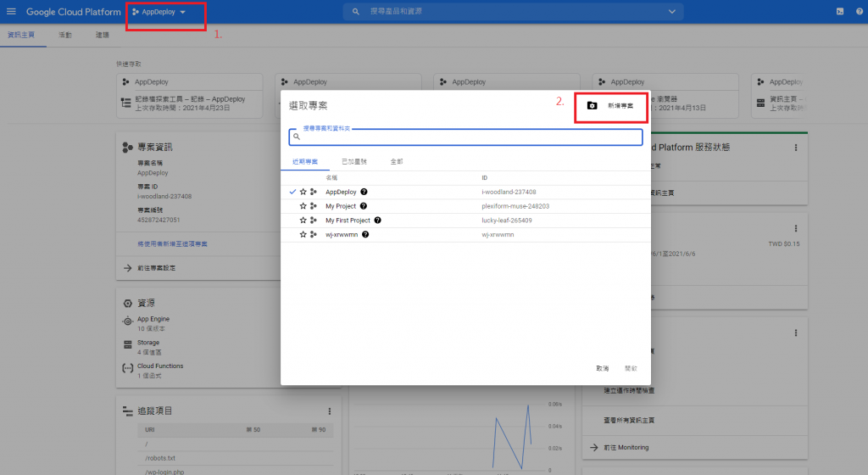Open Monitoring card three-dot menu
The image size is (868, 475).
coord(796,333)
